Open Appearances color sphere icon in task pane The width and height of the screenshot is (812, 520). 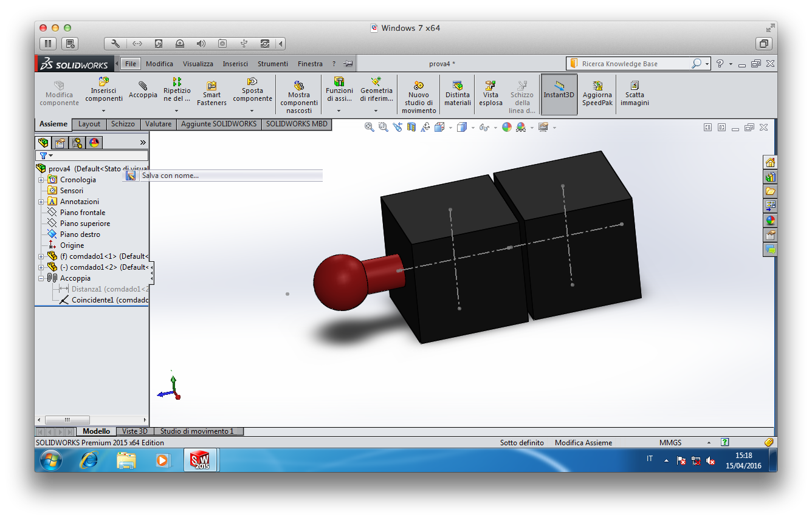click(x=770, y=221)
